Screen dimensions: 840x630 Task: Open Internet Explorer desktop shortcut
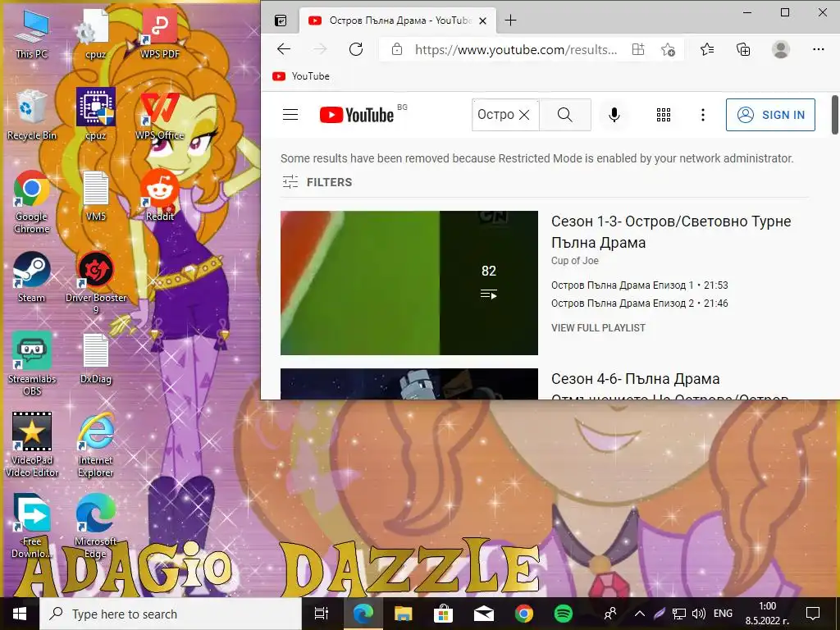click(96, 445)
